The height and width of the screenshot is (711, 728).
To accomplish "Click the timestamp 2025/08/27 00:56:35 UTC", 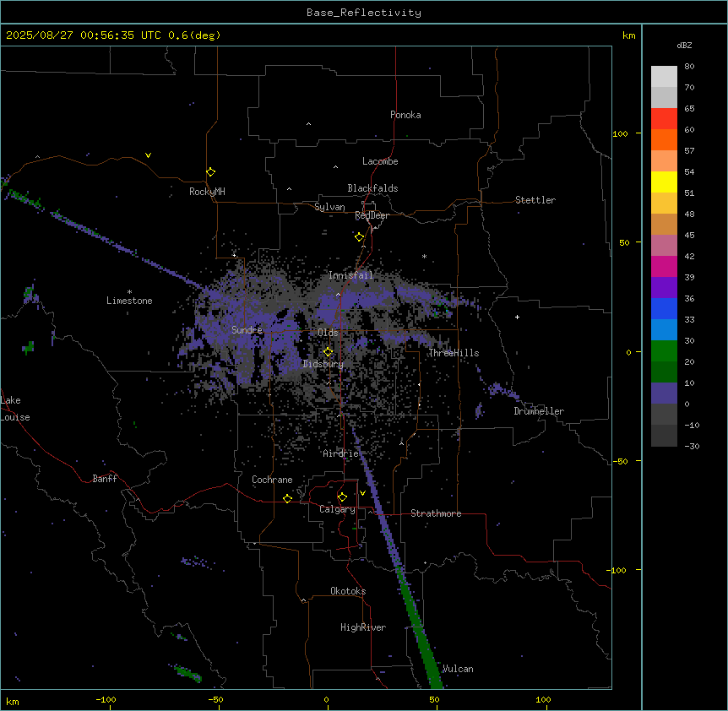I will 84,35.
